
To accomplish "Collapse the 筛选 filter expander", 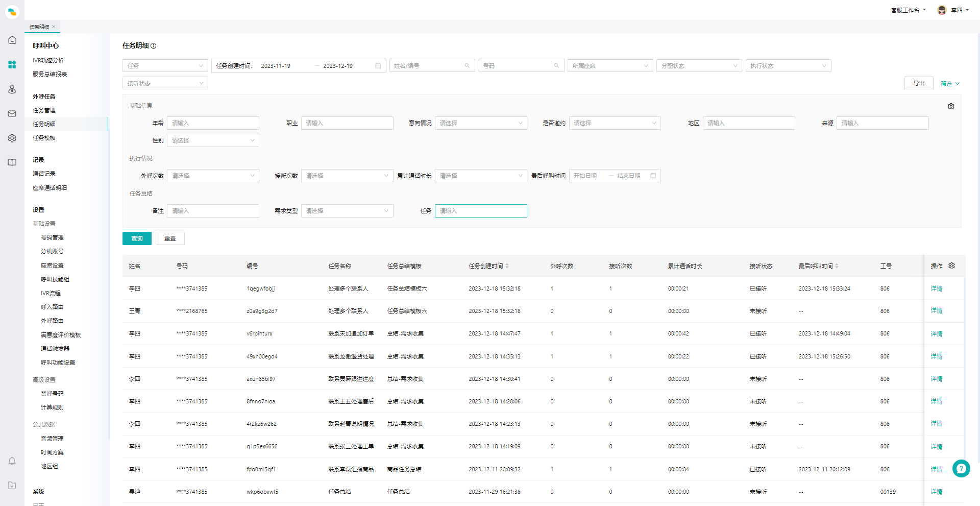I will point(950,84).
